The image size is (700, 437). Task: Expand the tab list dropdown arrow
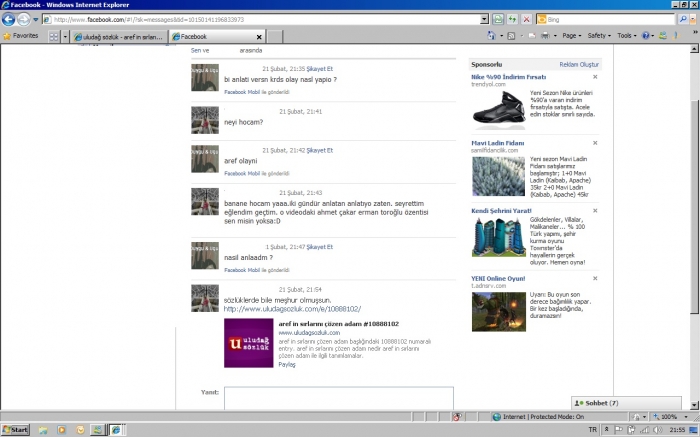click(65, 37)
